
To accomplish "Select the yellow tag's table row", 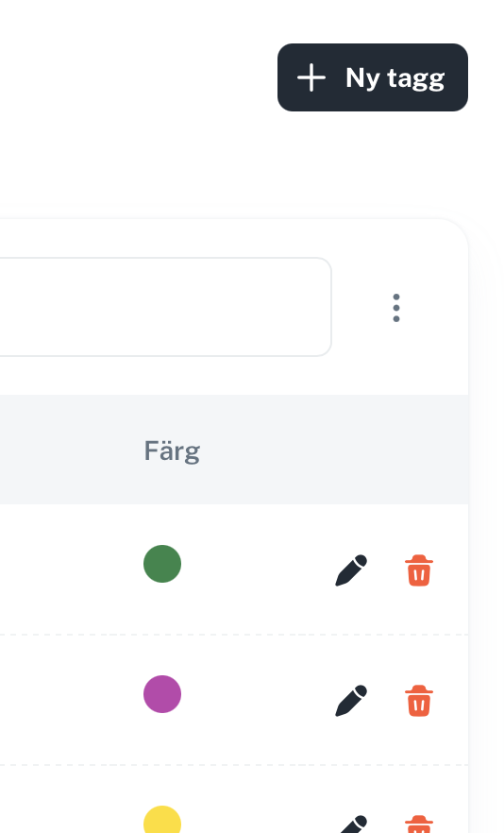I will click(x=234, y=799).
